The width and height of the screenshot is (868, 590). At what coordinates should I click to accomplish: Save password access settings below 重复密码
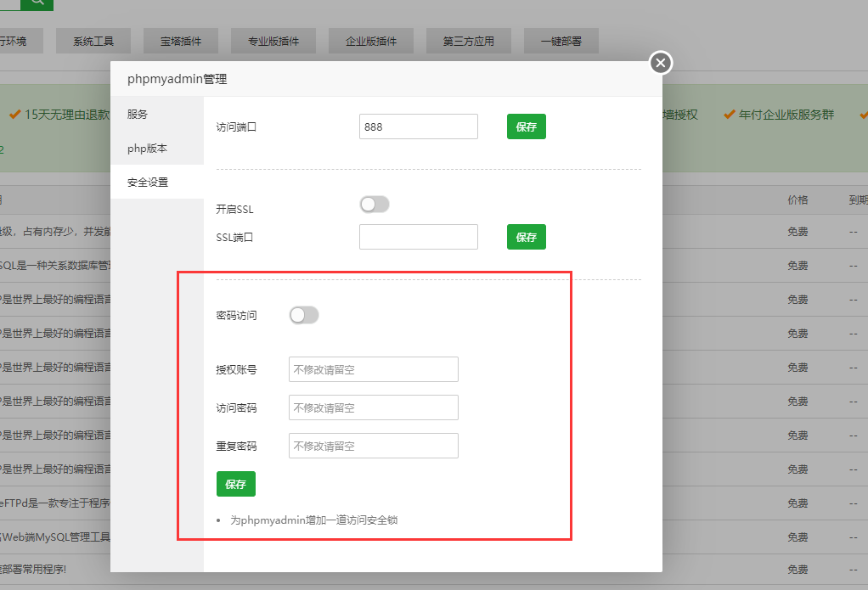pos(235,484)
